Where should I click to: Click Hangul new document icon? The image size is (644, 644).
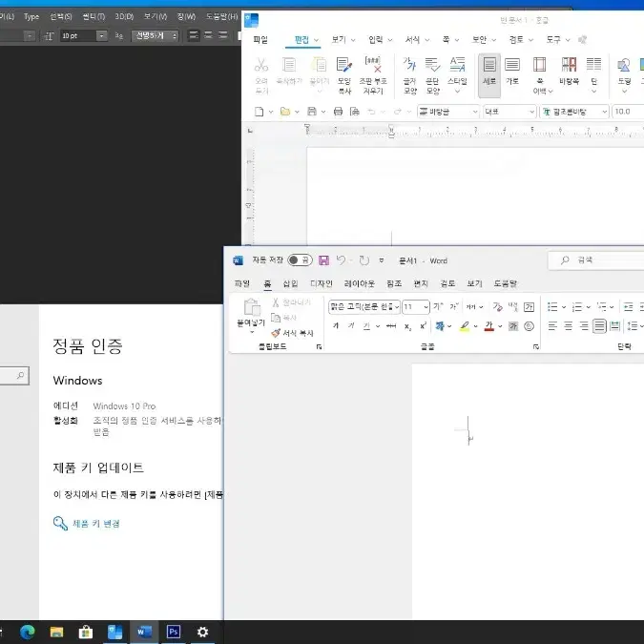(260, 112)
